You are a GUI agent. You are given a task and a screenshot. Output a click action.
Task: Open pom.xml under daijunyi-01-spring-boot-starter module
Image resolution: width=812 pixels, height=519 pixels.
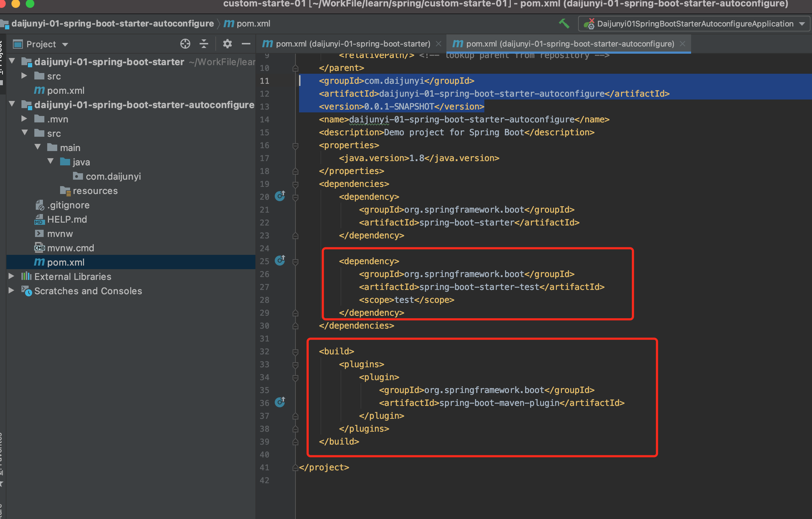[x=66, y=91]
